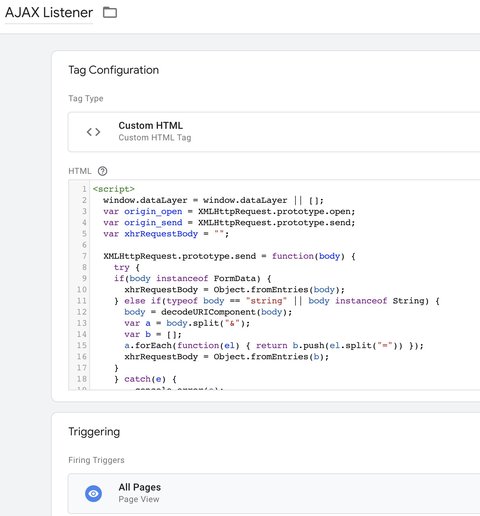Click the Tag Configuration heading
The height and width of the screenshot is (516, 480).
click(114, 70)
